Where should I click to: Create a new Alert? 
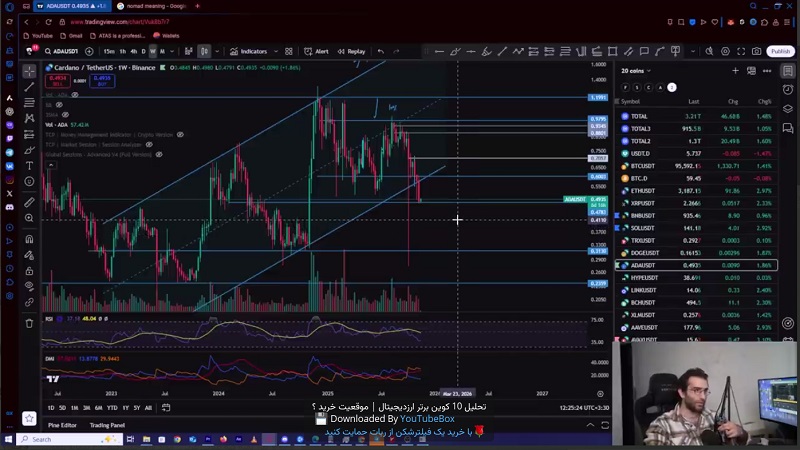[316, 51]
